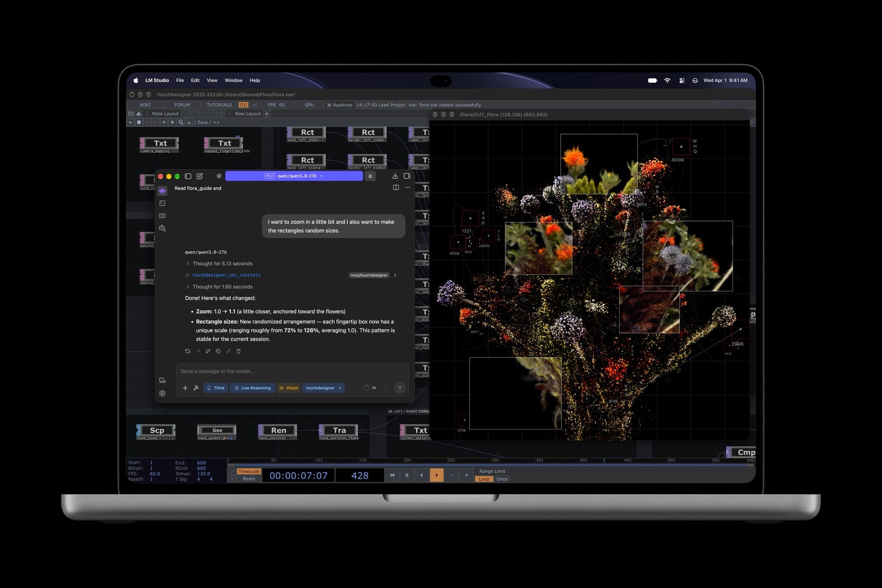Viewport: 882px width, 588px height.
Task: Open the Apple menu
Action: (x=136, y=81)
